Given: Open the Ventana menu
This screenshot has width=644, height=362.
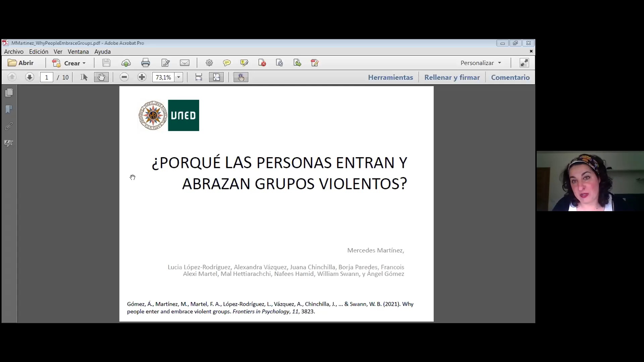Looking at the screenshot, I should [78, 52].
